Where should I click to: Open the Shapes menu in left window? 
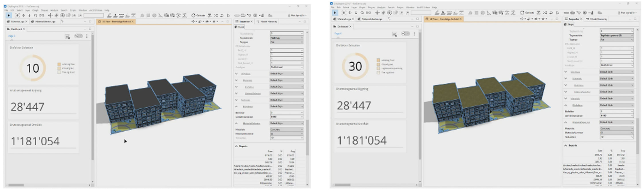coord(44,10)
